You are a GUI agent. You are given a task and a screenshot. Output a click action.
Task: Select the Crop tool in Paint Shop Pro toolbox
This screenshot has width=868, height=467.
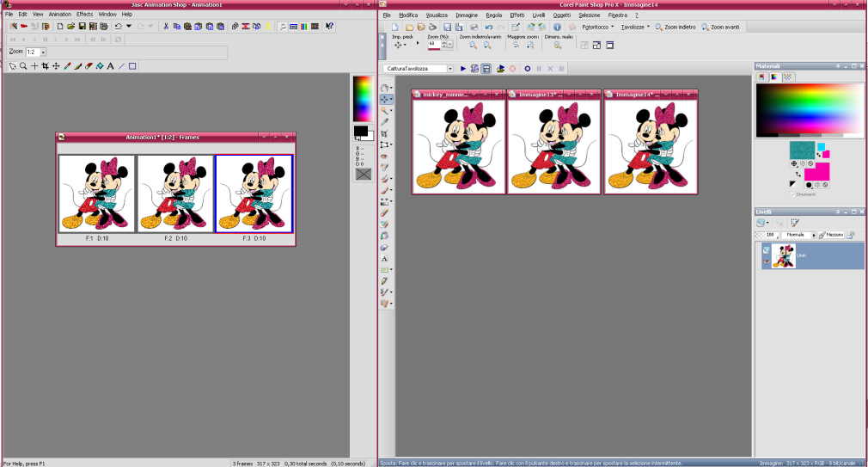[x=385, y=133]
